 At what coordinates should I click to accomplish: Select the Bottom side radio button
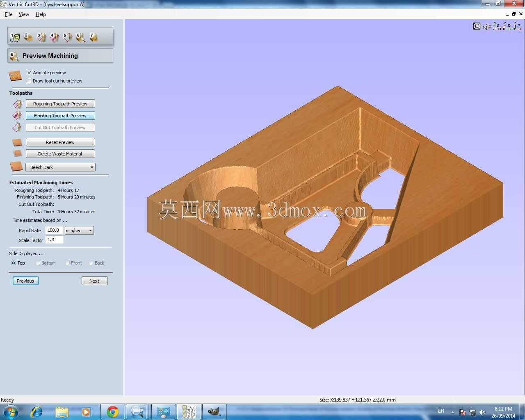[38, 263]
